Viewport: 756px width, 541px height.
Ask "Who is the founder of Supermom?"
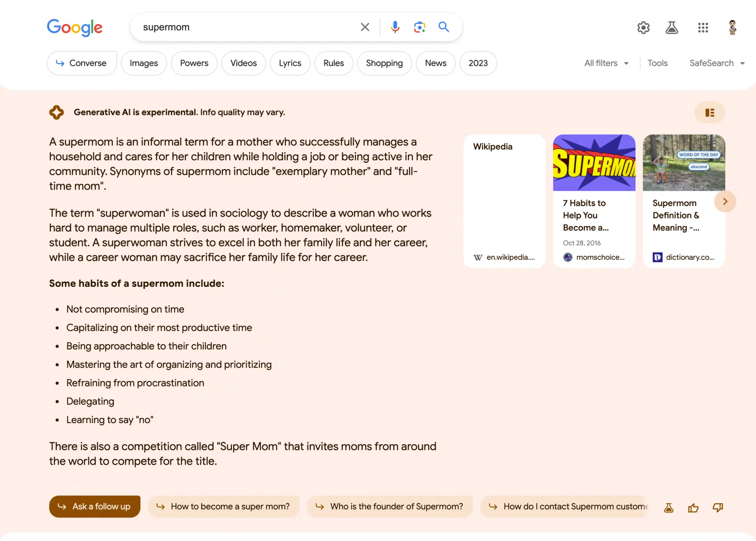[x=390, y=507]
